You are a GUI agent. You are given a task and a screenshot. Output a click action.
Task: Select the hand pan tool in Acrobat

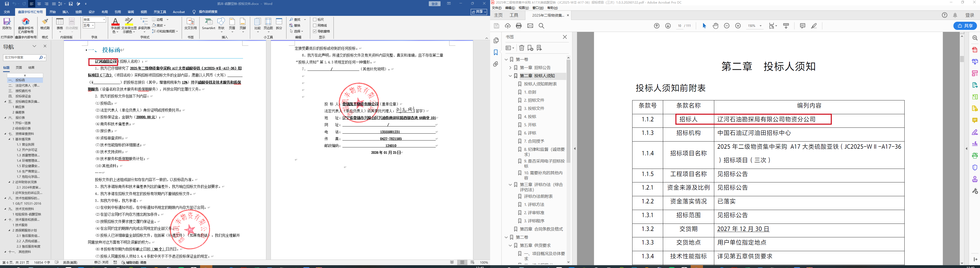point(716,26)
